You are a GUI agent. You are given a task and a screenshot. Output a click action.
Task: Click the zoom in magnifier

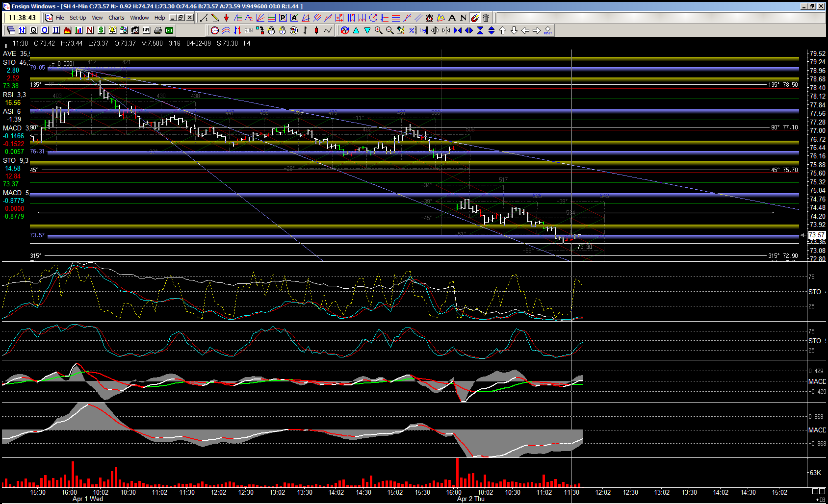378,30
